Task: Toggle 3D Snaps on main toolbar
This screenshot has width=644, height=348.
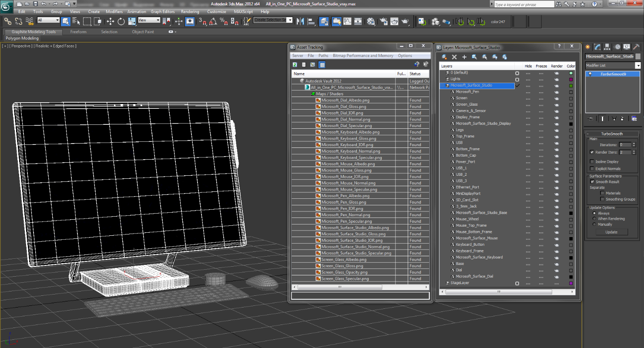Action: 202,21
